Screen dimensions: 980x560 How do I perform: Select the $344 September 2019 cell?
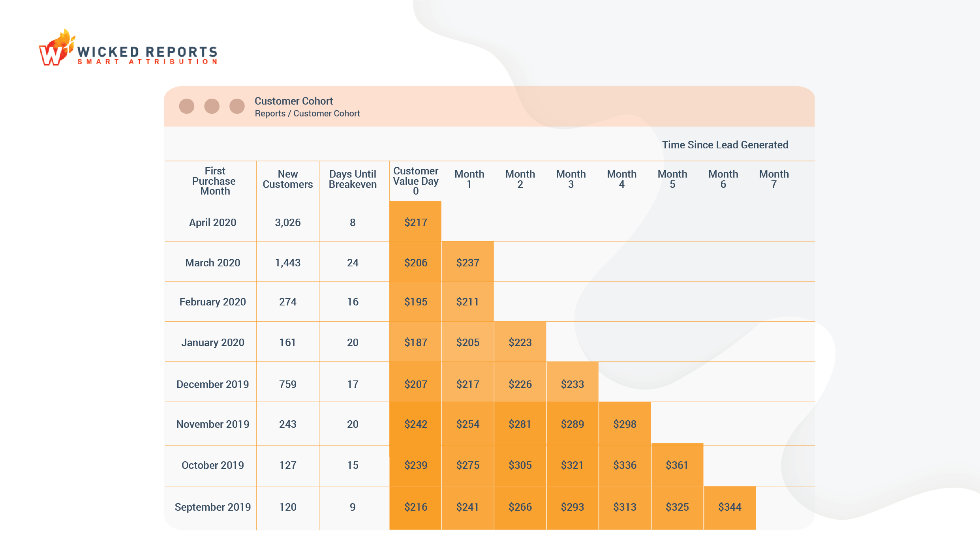click(729, 507)
